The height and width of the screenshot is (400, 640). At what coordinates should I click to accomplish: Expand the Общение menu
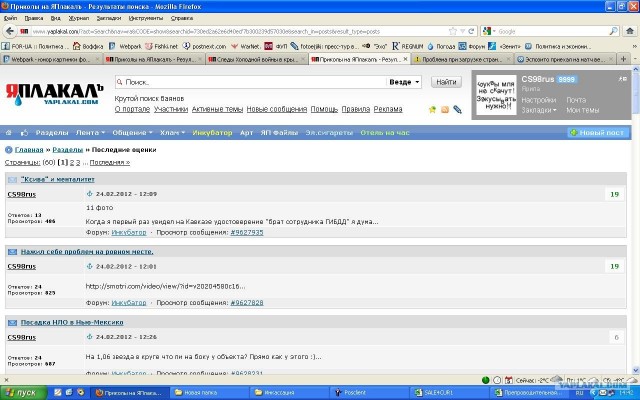click(x=132, y=133)
